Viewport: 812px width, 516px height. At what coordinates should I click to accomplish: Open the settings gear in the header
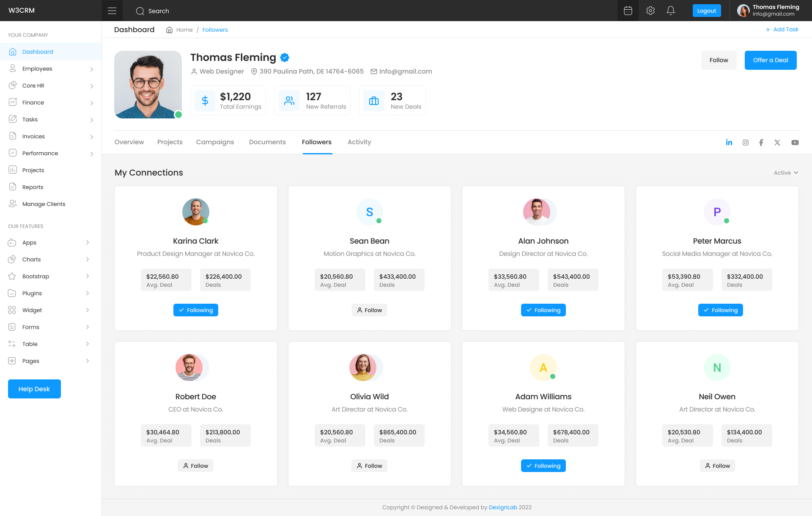[x=650, y=11]
